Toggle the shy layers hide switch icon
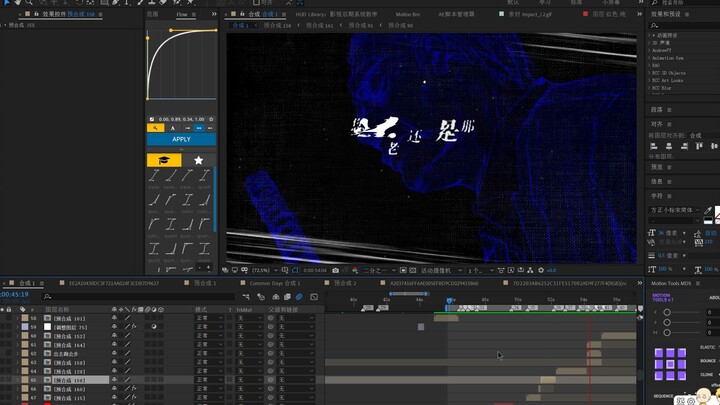 pyautogui.click(x=276, y=297)
